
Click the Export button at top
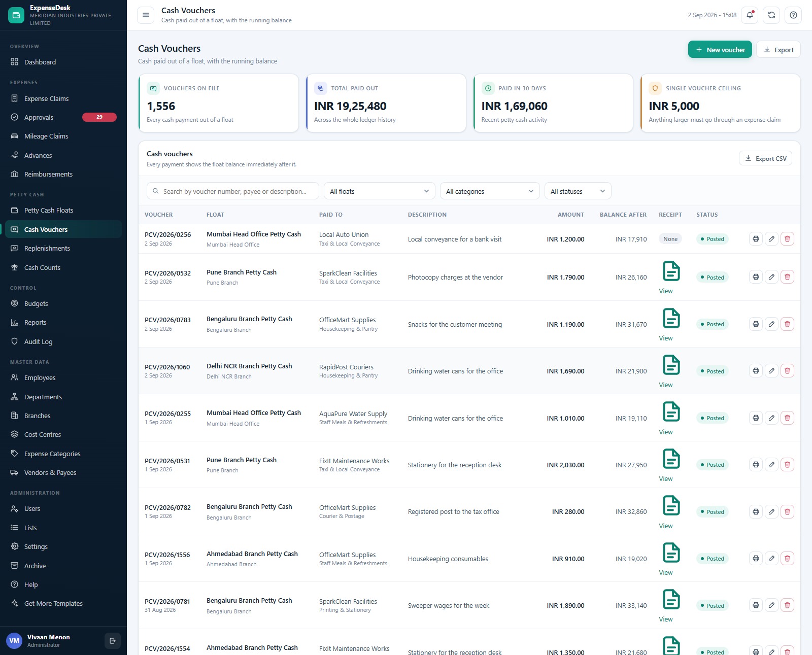[x=779, y=50]
